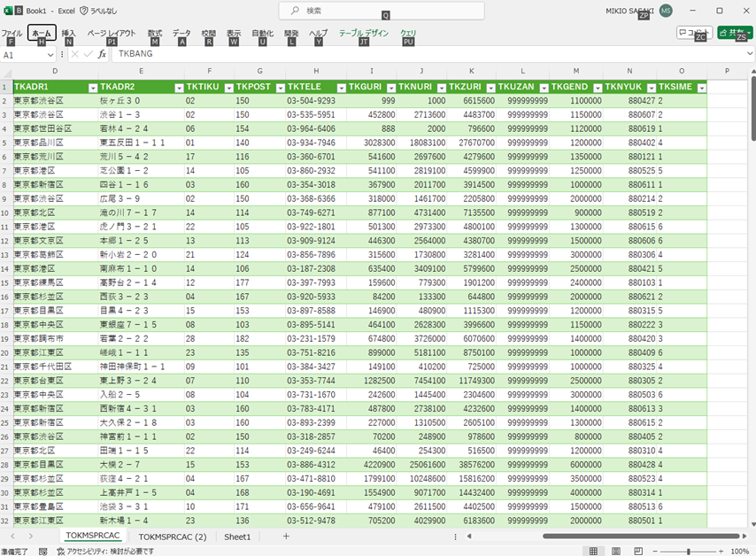Expand the formula bar chevron
Image resolution: width=756 pixels, height=556 pixels.
(x=750, y=53)
